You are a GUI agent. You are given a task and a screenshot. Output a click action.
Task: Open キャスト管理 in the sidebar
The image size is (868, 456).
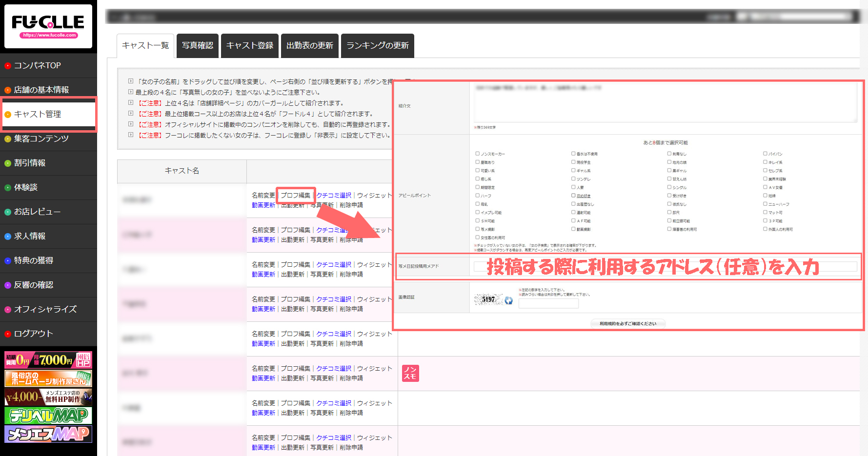pos(38,114)
